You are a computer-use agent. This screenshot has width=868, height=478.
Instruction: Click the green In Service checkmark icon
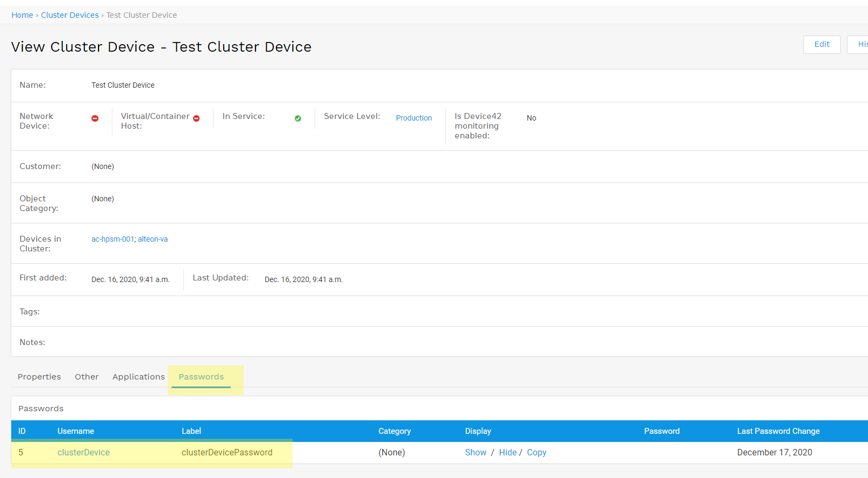point(298,118)
